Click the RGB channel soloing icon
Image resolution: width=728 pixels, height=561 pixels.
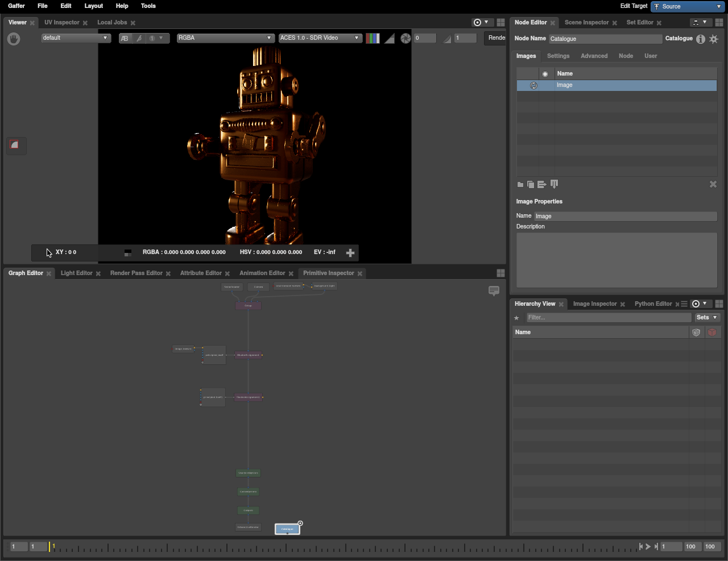373,38
